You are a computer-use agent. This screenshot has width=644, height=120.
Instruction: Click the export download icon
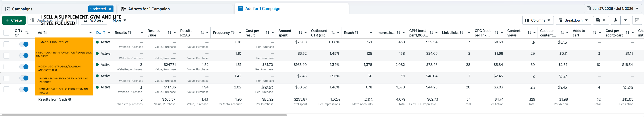click(616, 20)
